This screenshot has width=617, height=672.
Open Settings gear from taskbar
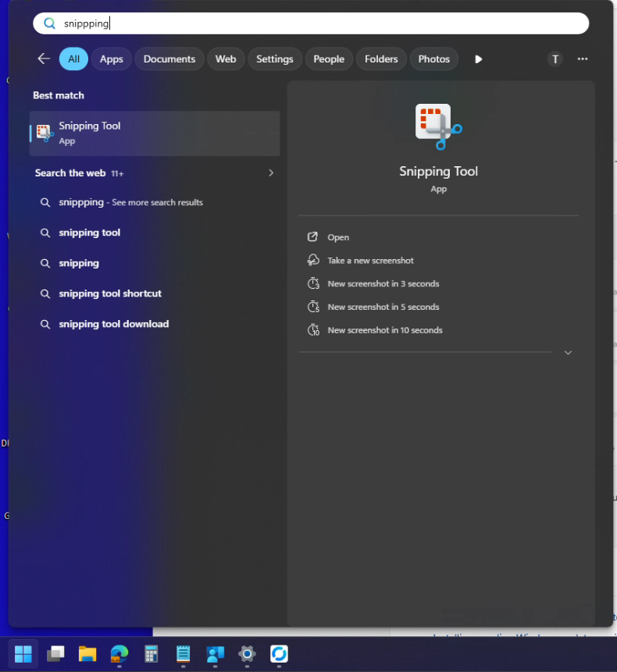coord(247,653)
